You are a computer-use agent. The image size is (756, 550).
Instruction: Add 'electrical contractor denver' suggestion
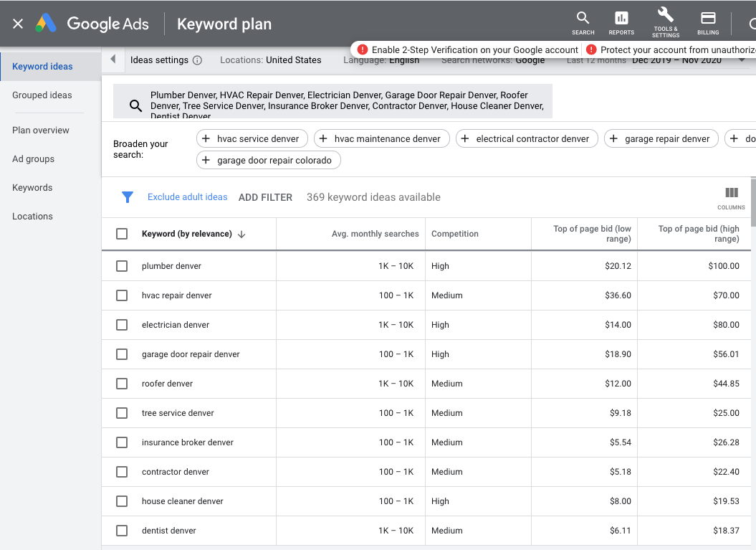[x=527, y=139]
